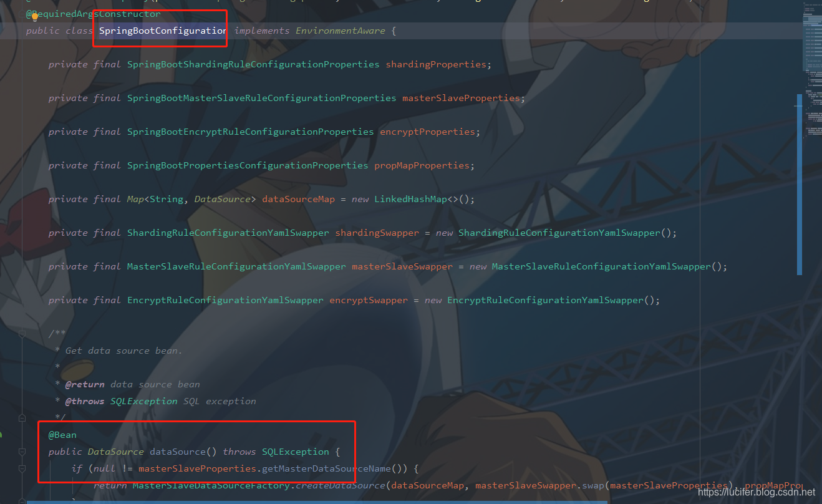This screenshot has height=504, width=822.
Task: Click the @throws Javadoc tag
Action: 85,401
